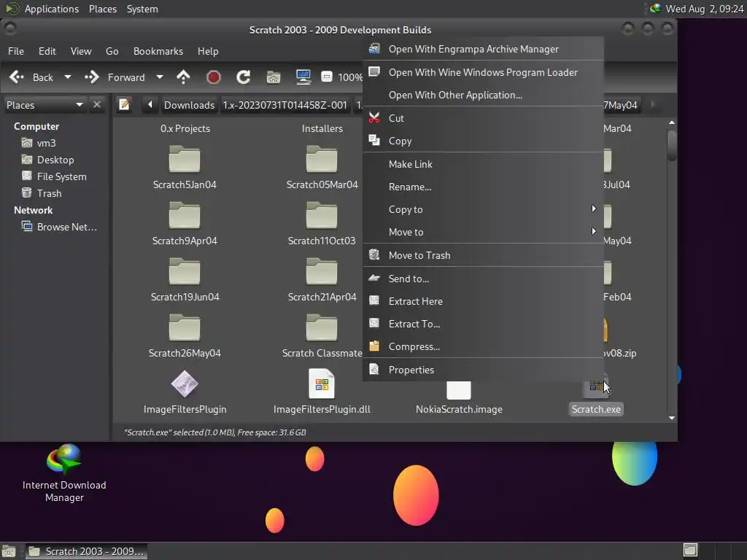Open the View menu
The image size is (747, 560).
81,51
